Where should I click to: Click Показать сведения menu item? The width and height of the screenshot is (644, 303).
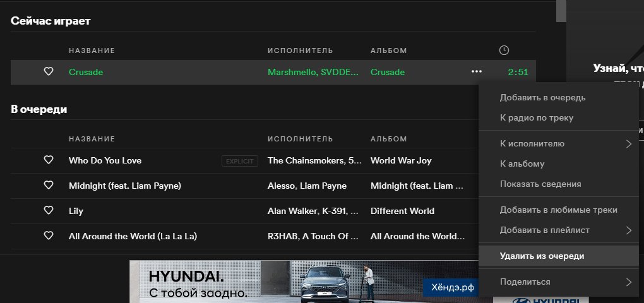pyautogui.click(x=559, y=184)
